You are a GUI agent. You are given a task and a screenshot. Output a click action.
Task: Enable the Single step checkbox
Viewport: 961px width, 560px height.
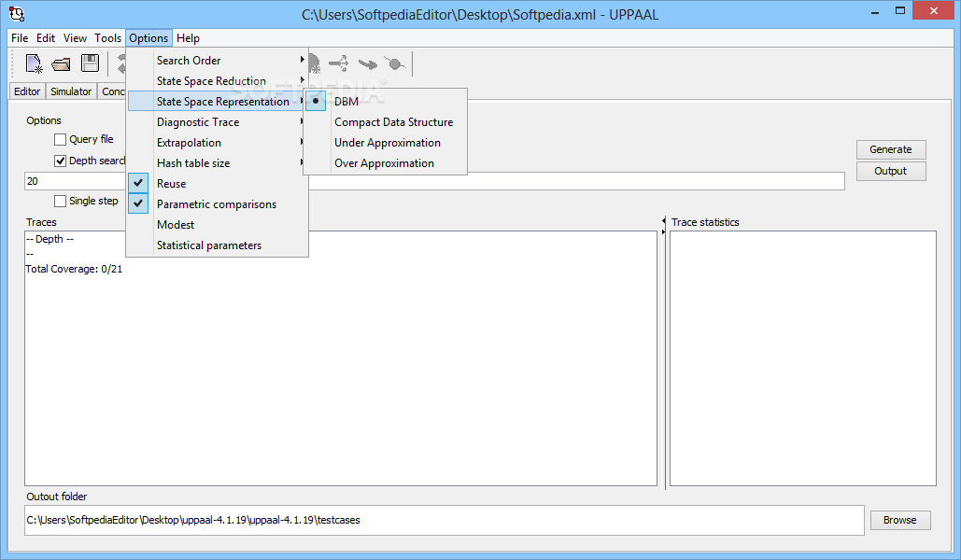click(x=60, y=201)
